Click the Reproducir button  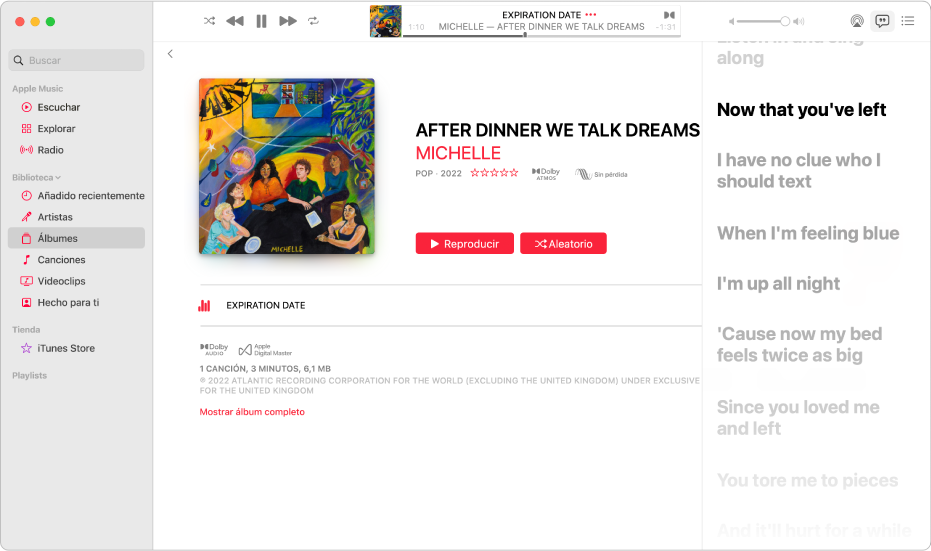click(464, 243)
